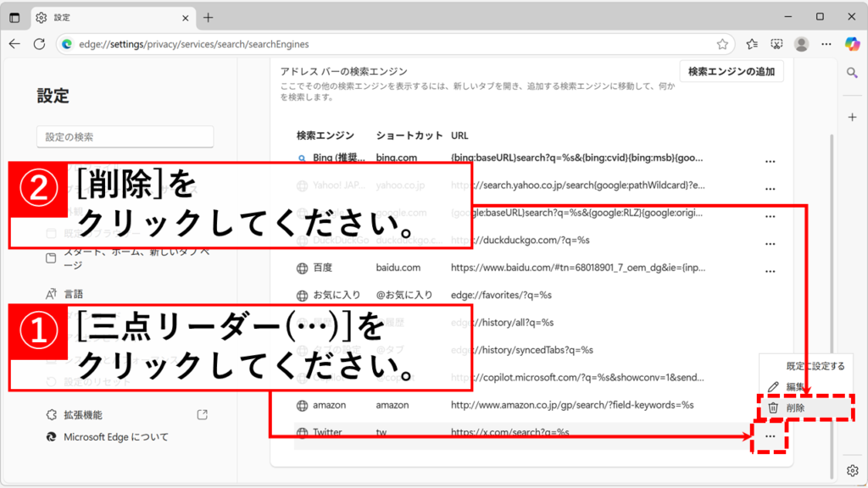Open the Favorites list icon
The image size is (868, 488).
point(752,44)
